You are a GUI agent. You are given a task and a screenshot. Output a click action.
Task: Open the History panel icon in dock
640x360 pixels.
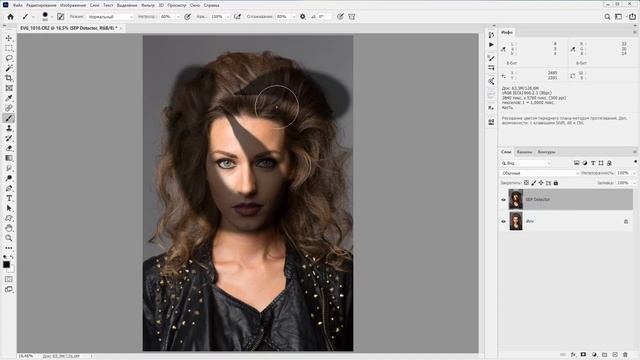click(491, 35)
